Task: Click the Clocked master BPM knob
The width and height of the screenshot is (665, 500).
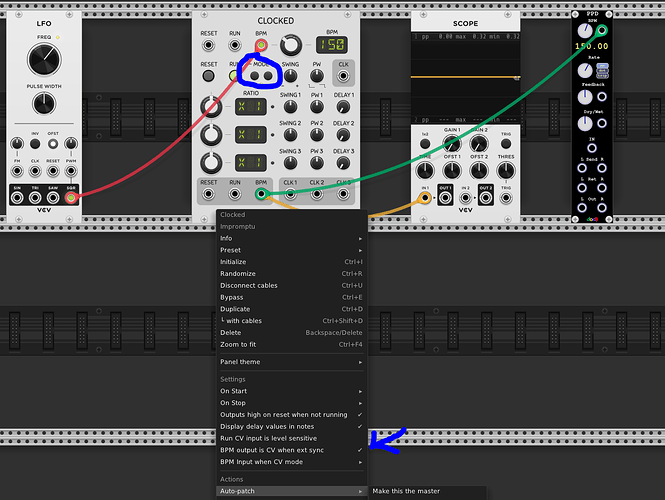Action: click(x=291, y=45)
